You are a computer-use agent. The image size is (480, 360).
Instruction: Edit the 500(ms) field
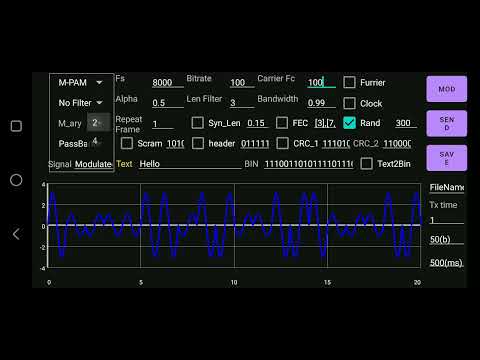point(447,263)
